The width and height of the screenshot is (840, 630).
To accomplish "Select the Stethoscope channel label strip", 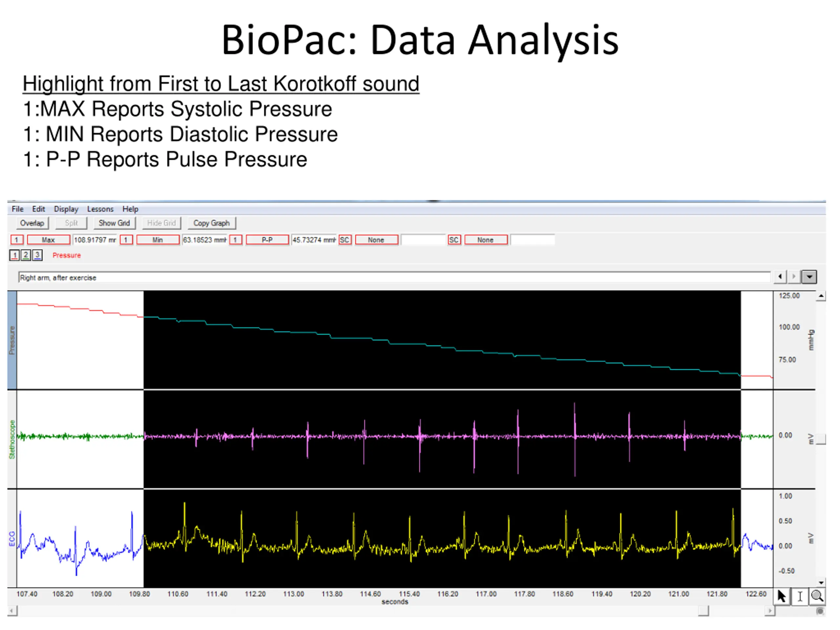I will (12, 439).
